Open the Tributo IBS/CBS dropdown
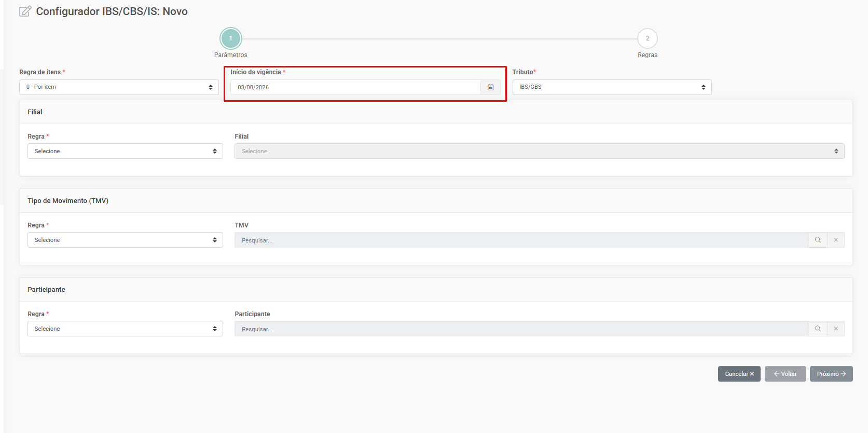868x433 pixels. [612, 87]
